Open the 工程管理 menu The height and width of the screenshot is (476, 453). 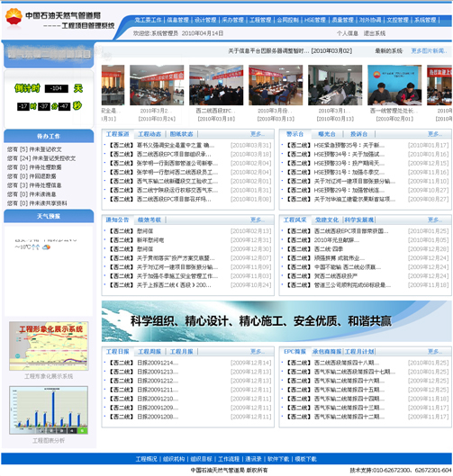pyautogui.click(x=260, y=20)
